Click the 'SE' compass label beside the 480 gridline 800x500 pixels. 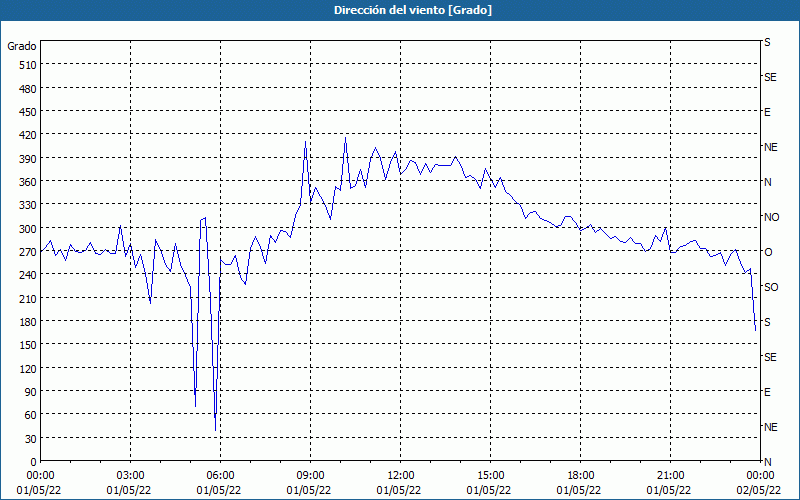tap(770, 77)
